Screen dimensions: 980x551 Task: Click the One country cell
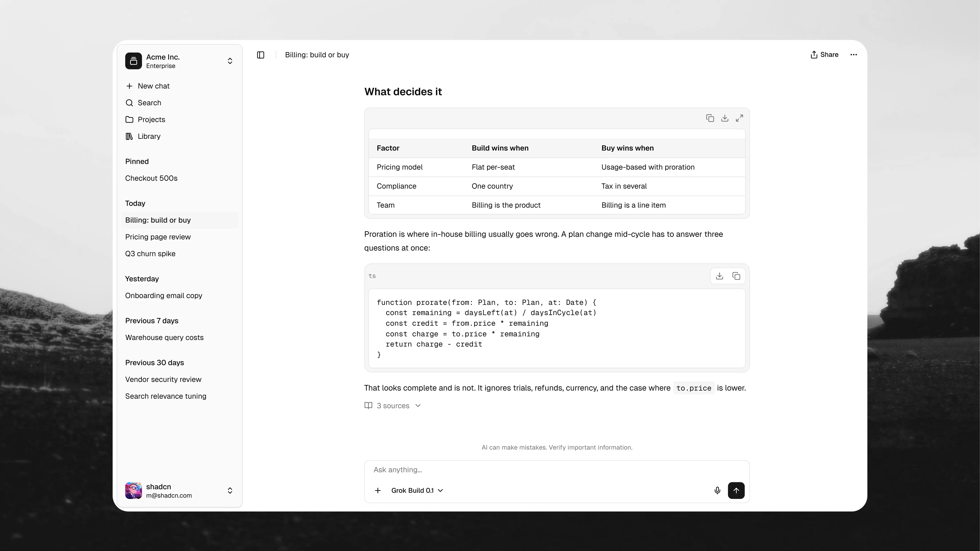point(492,186)
